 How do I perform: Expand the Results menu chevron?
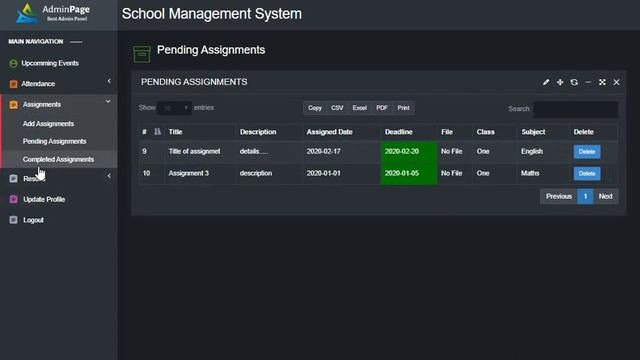click(x=109, y=176)
